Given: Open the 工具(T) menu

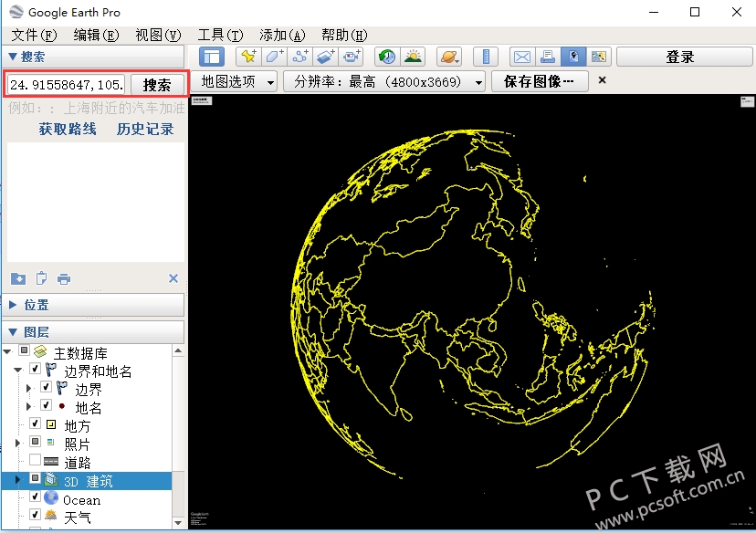Looking at the screenshot, I should [x=219, y=35].
